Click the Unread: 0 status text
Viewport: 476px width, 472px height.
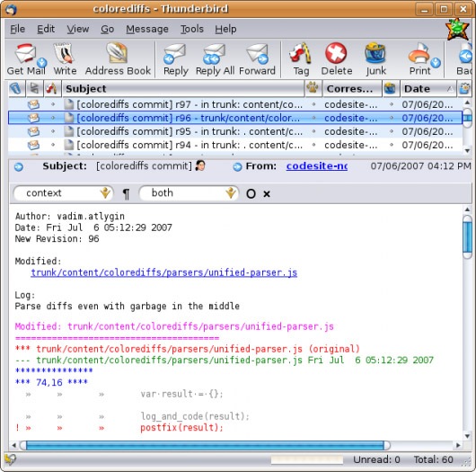(x=376, y=459)
